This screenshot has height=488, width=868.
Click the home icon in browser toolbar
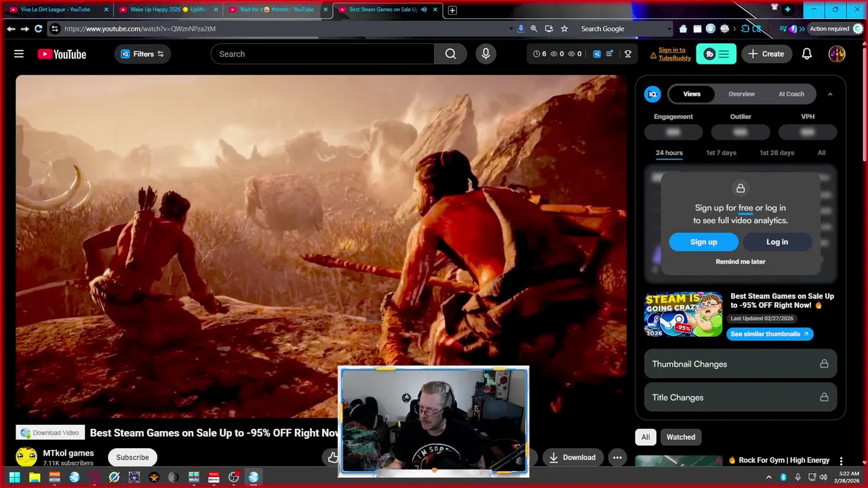point(683,28)
